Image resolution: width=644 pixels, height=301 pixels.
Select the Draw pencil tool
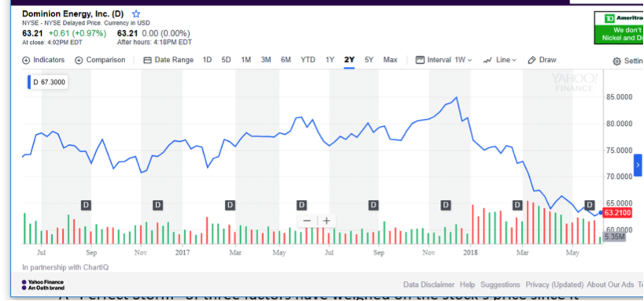click(x=532, y=60)
